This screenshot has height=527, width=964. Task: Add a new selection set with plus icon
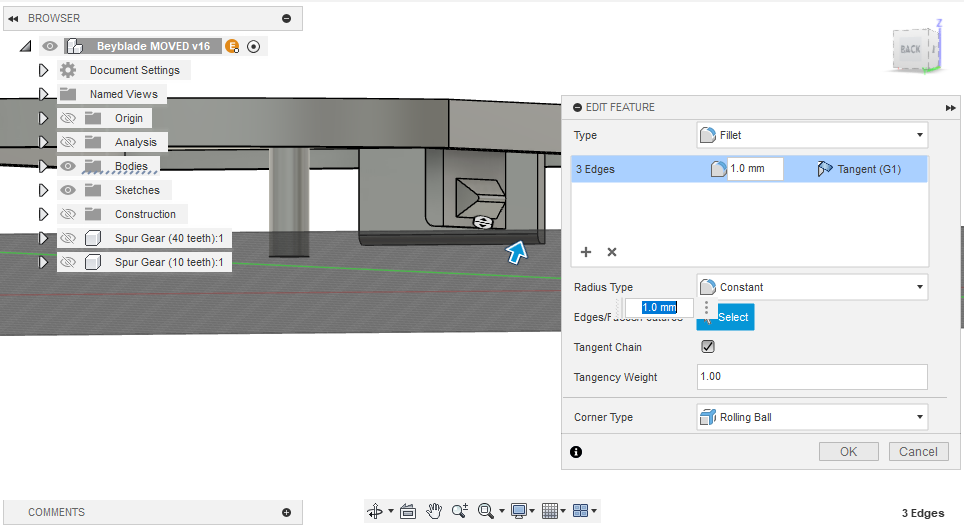[x=586, y=252]
